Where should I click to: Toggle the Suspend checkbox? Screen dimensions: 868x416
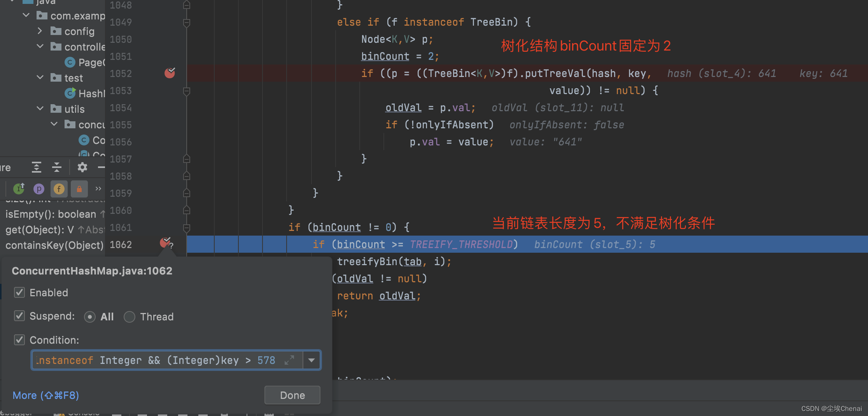click(19, 316)
